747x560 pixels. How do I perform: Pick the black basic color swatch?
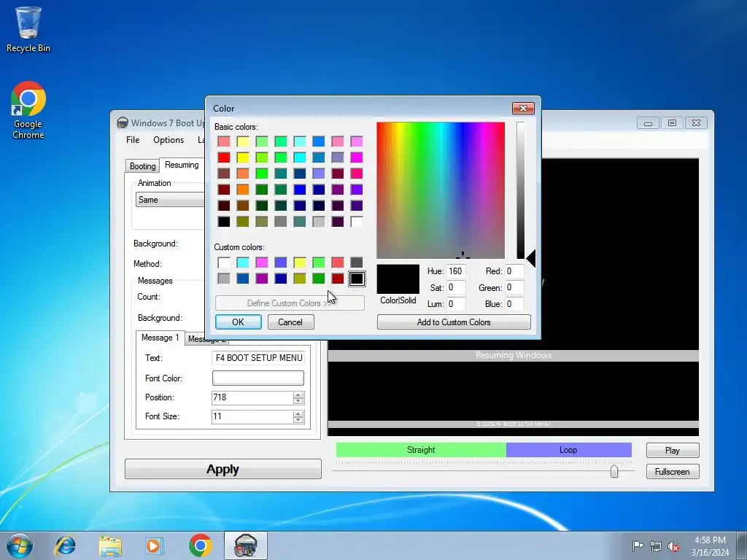click(x=224, y=222)
